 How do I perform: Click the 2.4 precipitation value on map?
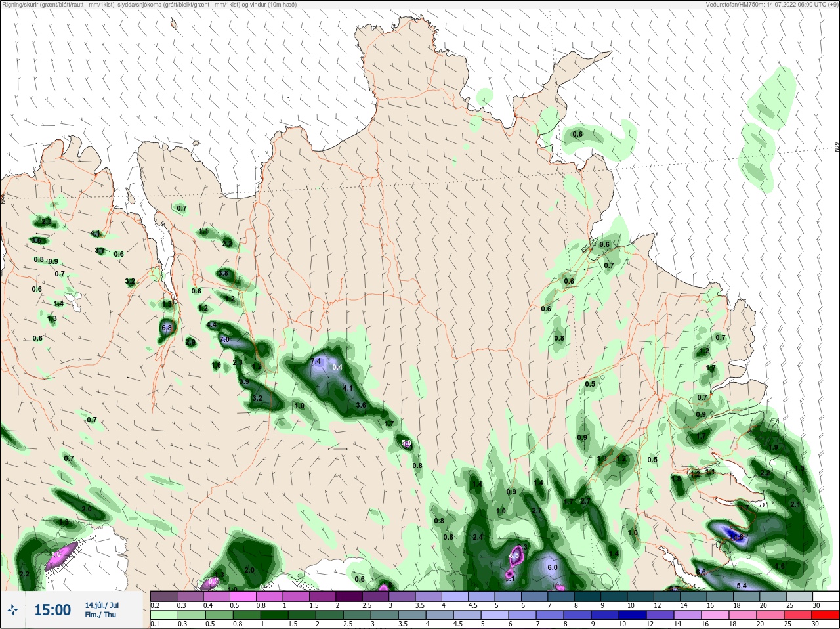click(x=478, y=537)
